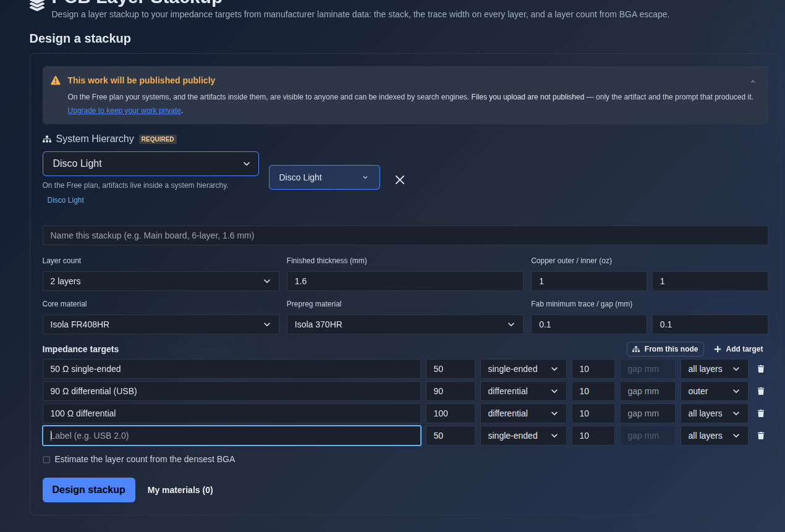Delete the empty-label impedance target row
The width and height of the screenshot is (785, 532).
pyautogui.click(x=761, y=436)
